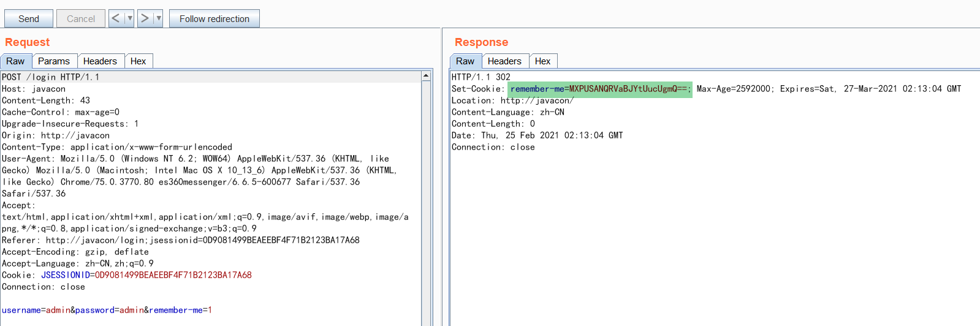Click the Max-Age=2592000 cookie attribute
Viewport: 980px width, 326px height.
click(734, 89)
